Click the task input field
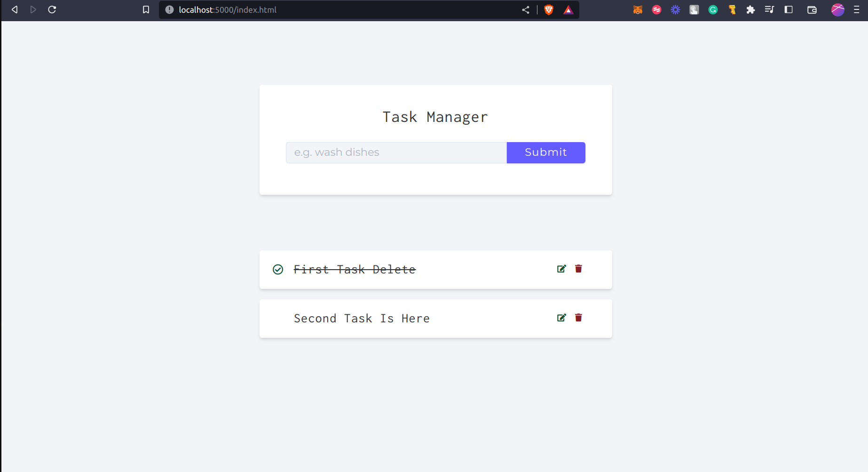 396,152
